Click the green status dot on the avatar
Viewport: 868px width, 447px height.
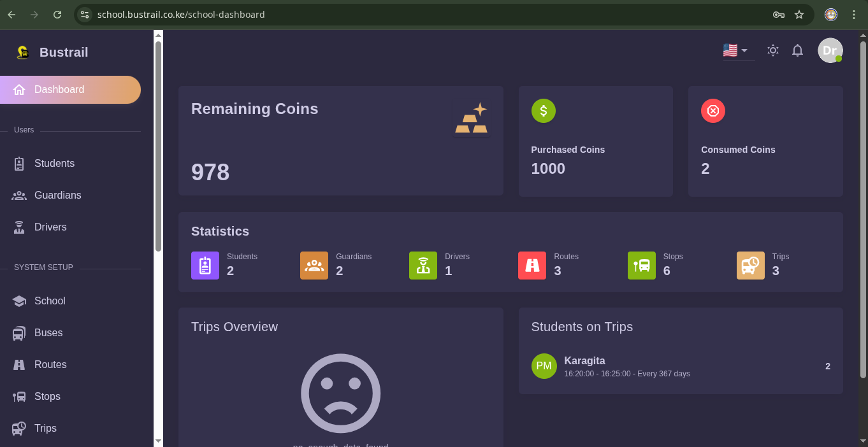(840, 59)
